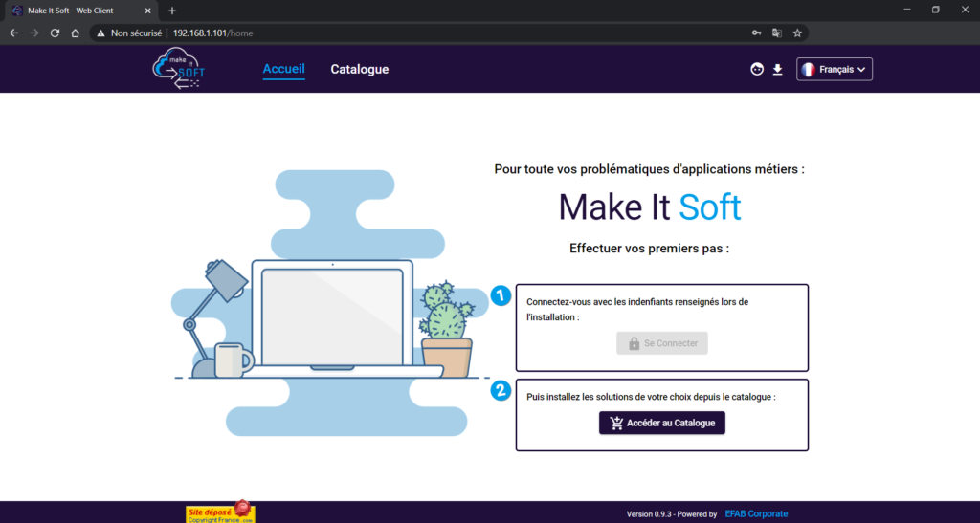Click the laptop desk illustration
The image size is (980, 523).
(x=330, y=303)
